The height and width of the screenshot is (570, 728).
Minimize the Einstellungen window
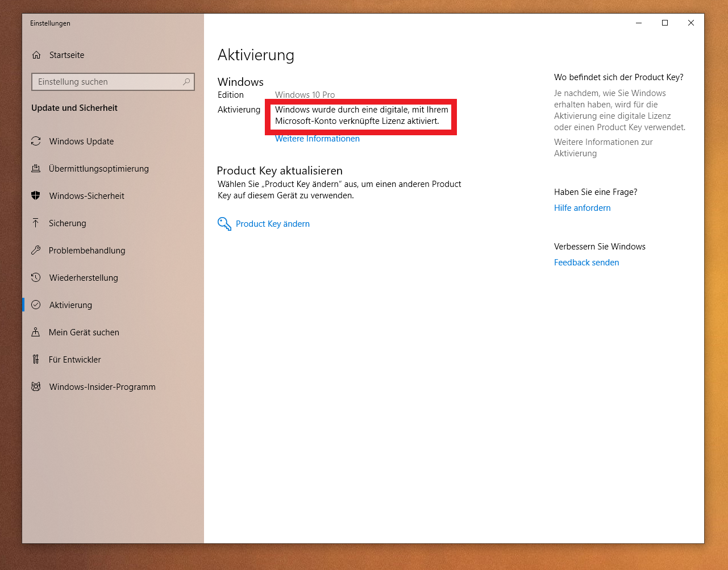tap(639, 23)
